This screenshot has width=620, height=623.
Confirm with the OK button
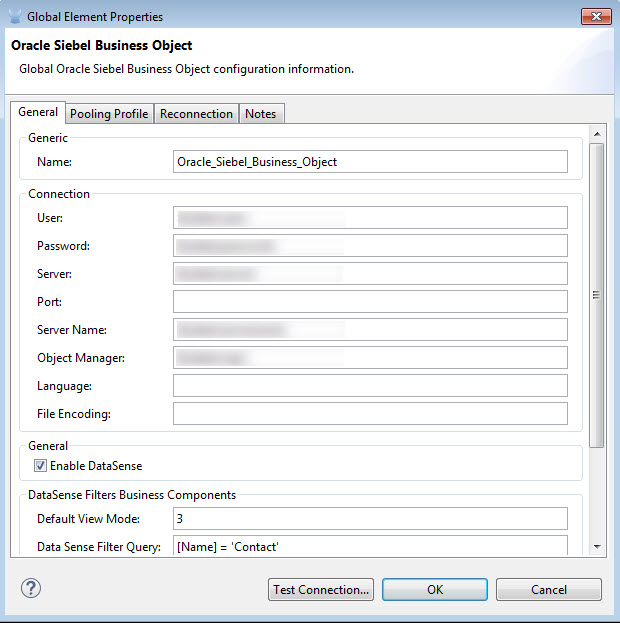point(435,589)
